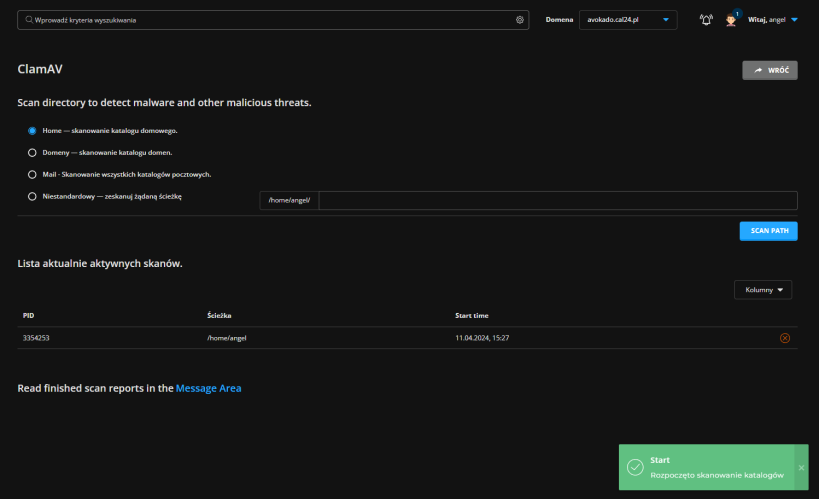Click the ClamAV page title
819x499 pixels.
pos(40,69)
